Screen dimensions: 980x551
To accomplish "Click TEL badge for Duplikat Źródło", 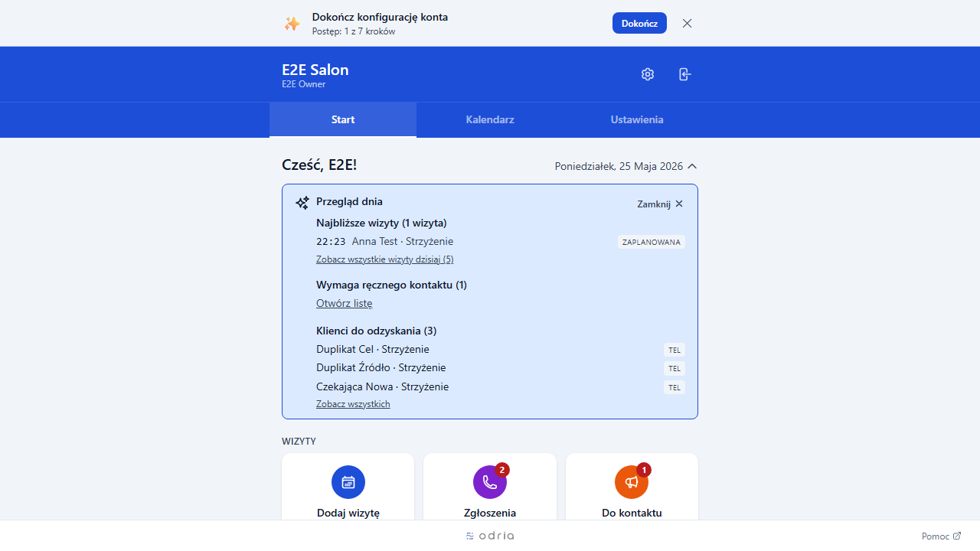I will [x=675, y=368].
